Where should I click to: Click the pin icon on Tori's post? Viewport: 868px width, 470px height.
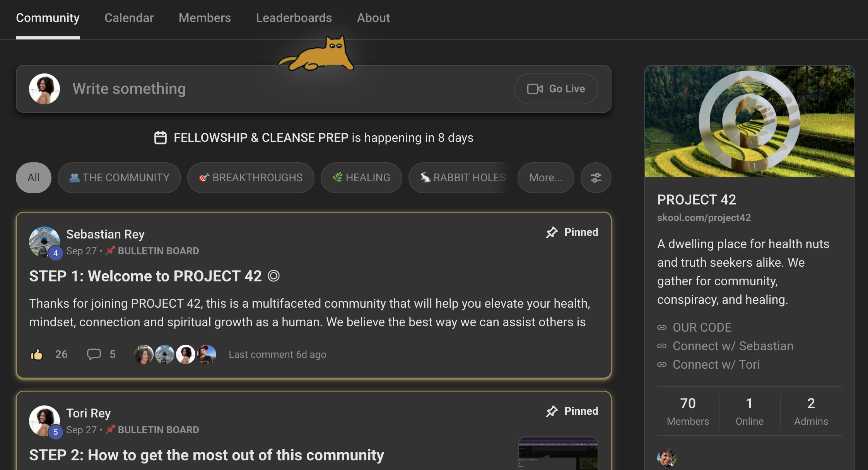click(552, 411)
